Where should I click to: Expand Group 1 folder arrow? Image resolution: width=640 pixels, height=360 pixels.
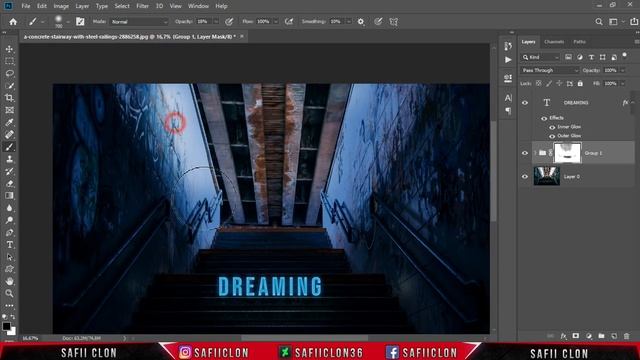(x=535, y=153)
